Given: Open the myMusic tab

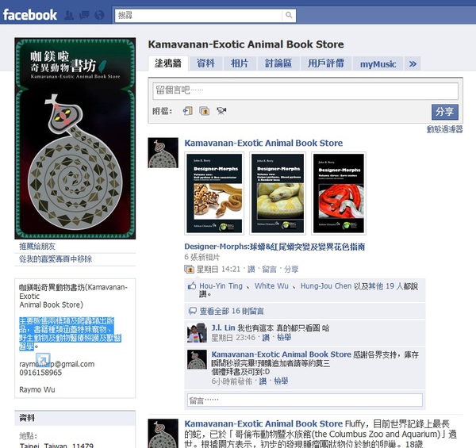Looking at the screenshot, I should pyautogui.click(x=378, y=63).
